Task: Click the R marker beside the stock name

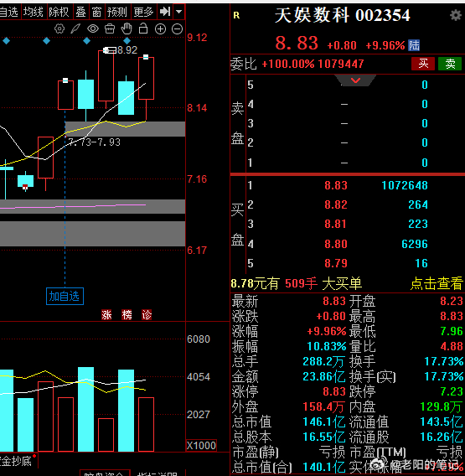Action: (x=236, y=15)
